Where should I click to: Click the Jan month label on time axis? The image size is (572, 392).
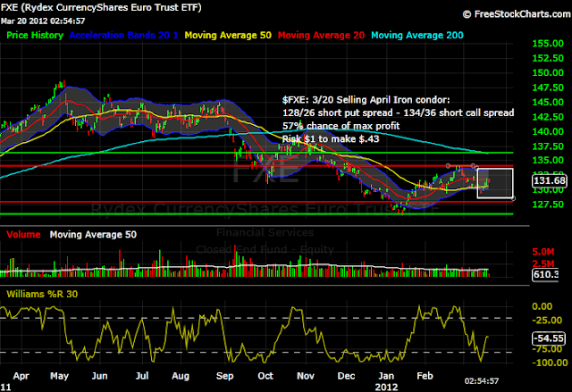386,376
